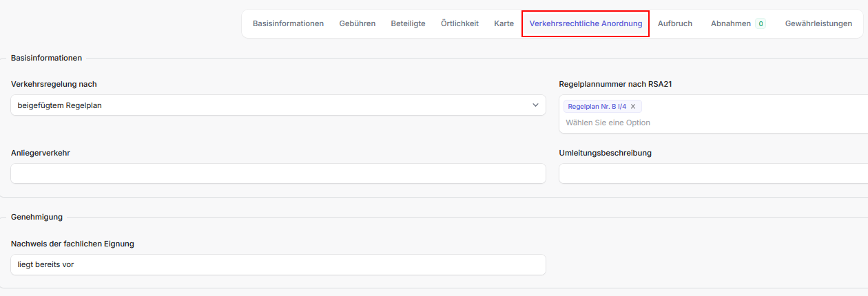Go to the Beteiligte tab
The width and height of the screenshot is (868, 296).
tap(408, 23)
